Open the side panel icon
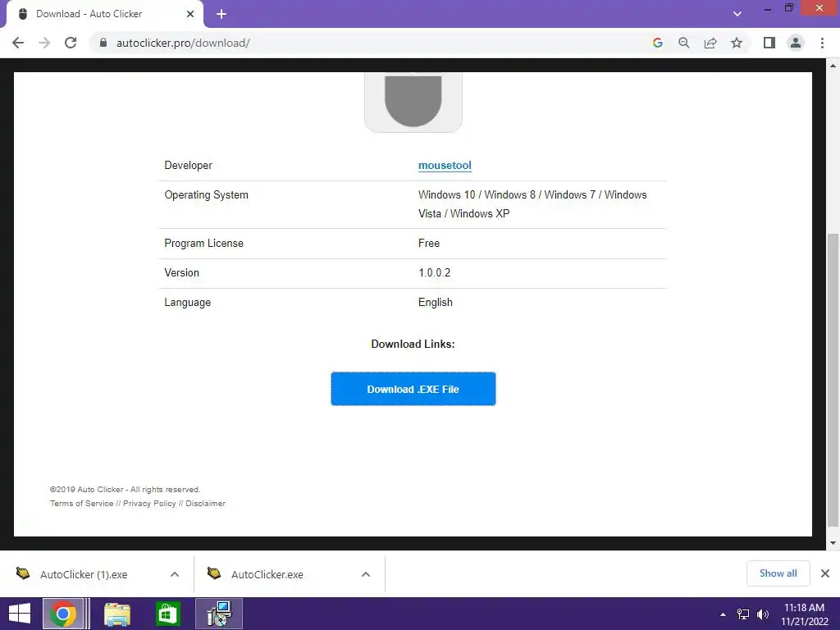 (769, 43)
